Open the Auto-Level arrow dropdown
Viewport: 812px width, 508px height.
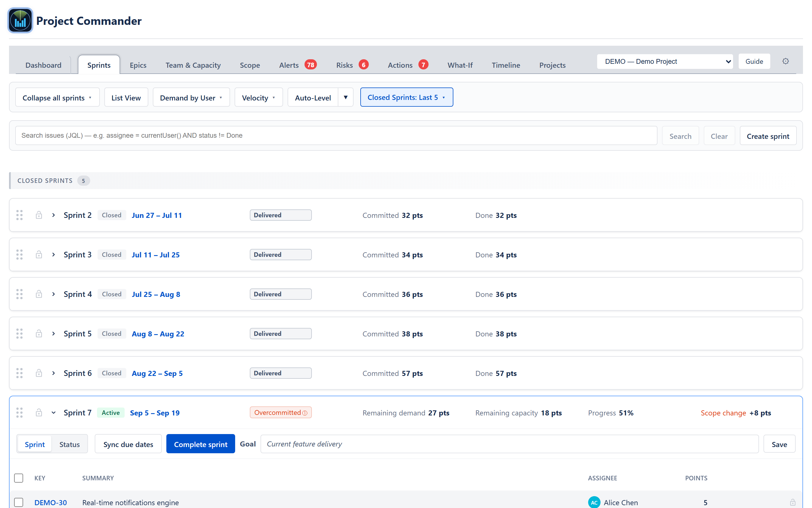pos(346,97)
